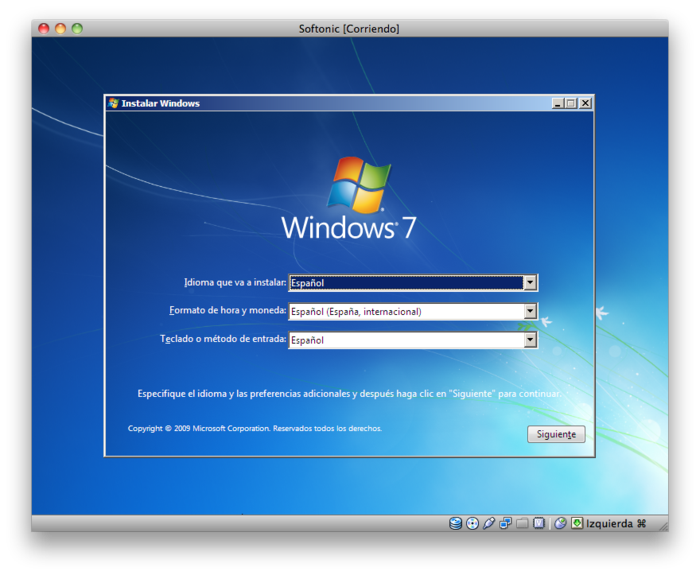Click the hard disk activity status icon
This screenshot has width=700, height=575.
click(x=456, y=523)
